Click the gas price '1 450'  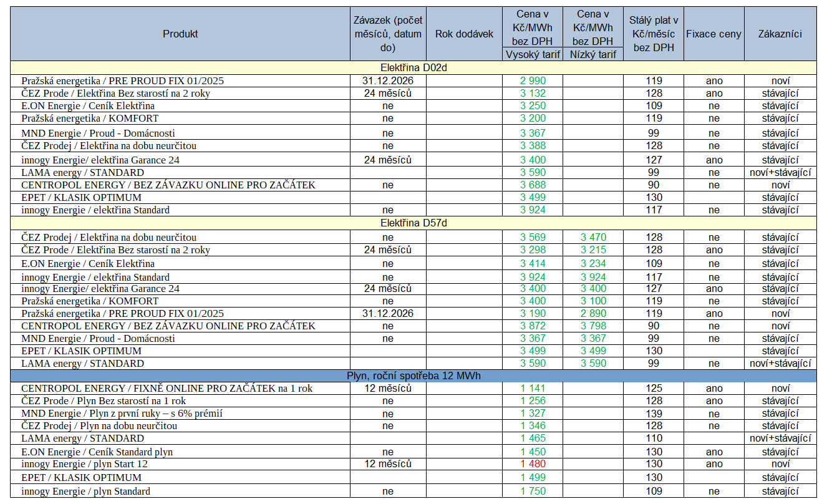click(533, 452)
